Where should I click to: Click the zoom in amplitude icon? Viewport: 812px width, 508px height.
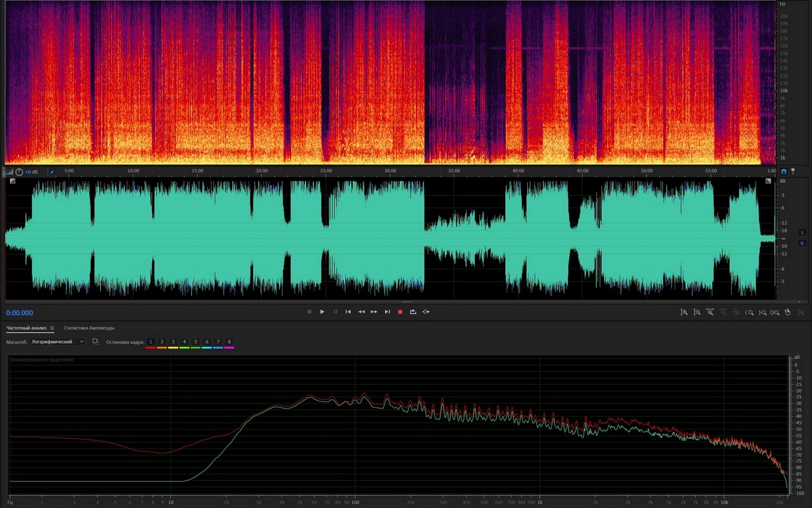684,312
